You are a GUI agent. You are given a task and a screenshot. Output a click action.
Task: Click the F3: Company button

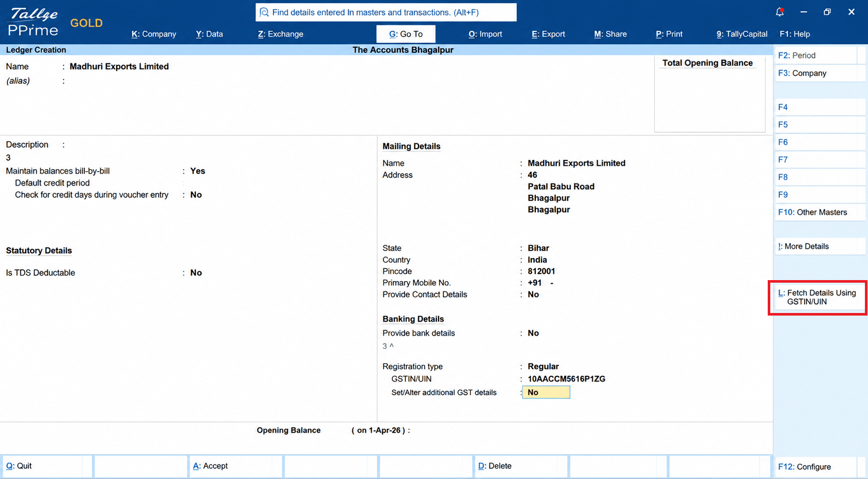click(820, 73)
